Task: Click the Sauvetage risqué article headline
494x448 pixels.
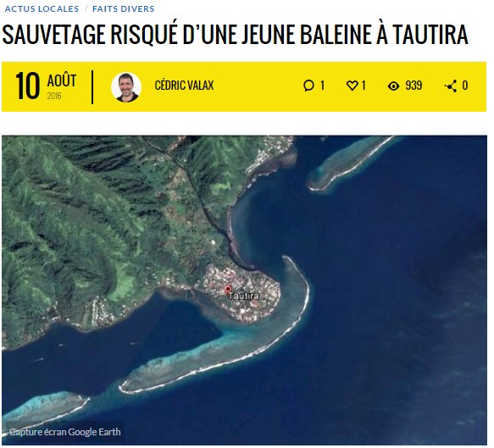Action: (x=235, y=34)
